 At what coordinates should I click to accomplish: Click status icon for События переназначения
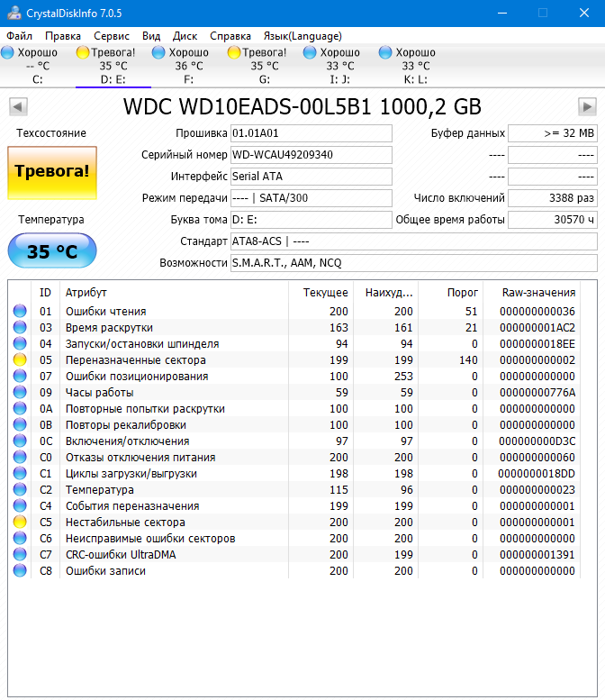coord(20,505)
